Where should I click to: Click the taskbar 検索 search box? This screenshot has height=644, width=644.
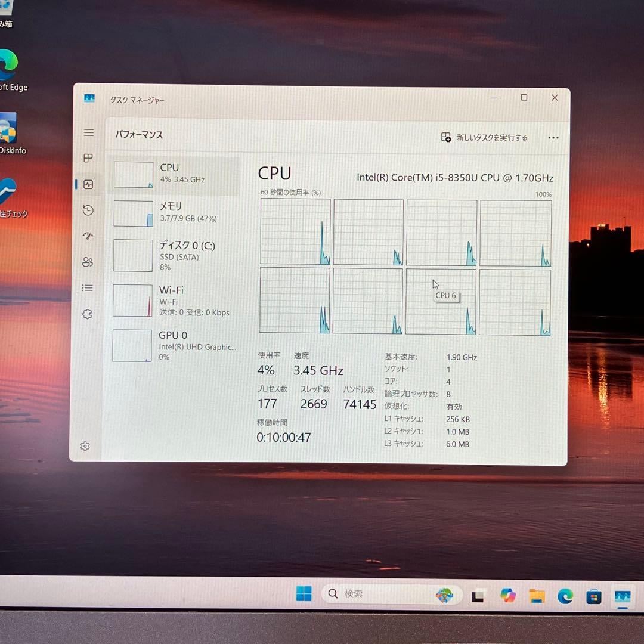point(382,594)
